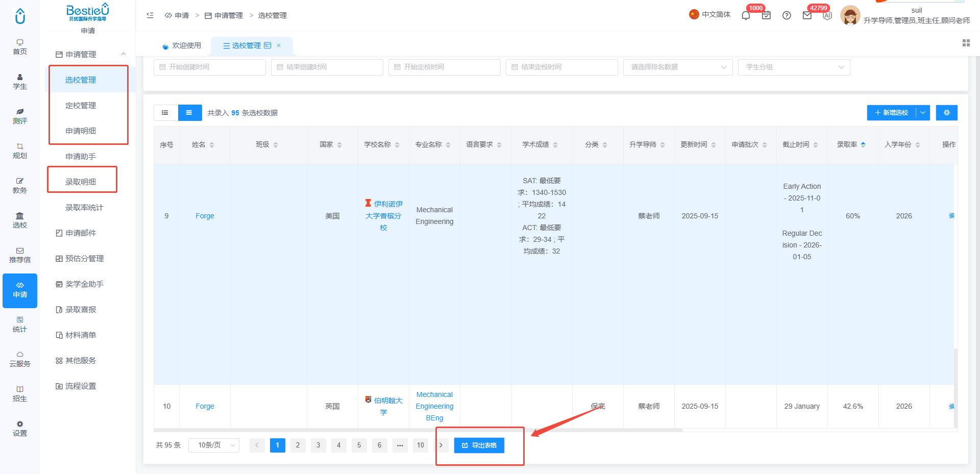Collapse the sidebar with the menu fold icon
The width and height of the screenshot is (980, 474).
click(x=150, y=15)
